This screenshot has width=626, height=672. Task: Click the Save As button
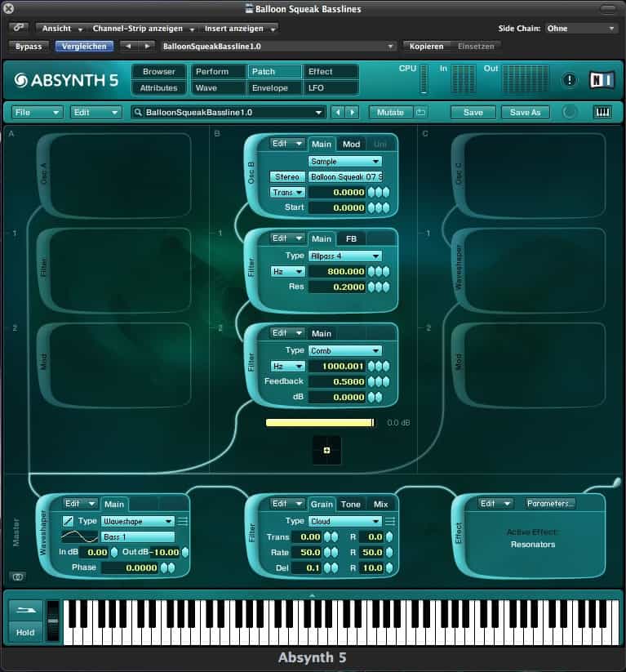click(x=526, y=112)
